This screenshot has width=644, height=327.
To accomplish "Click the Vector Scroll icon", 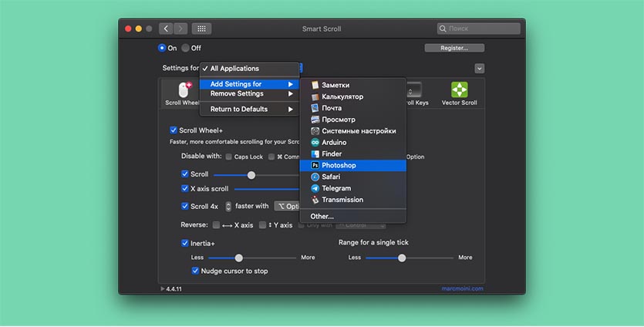I will [459, 90].
